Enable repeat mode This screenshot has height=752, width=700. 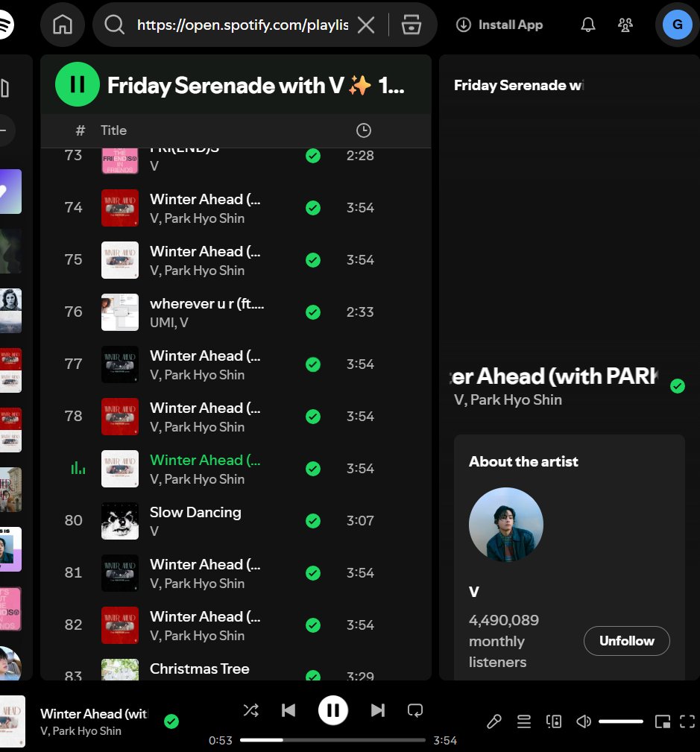tap(415, 710)
